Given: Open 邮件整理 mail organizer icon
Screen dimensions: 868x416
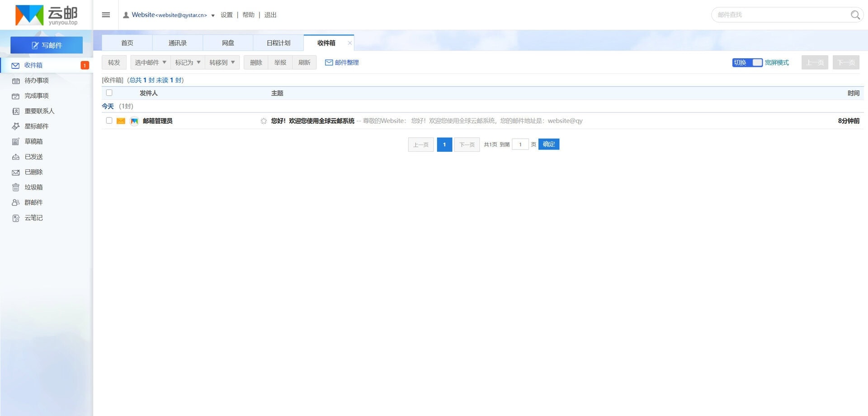Looking at the screenshot, I should point(329,62).
